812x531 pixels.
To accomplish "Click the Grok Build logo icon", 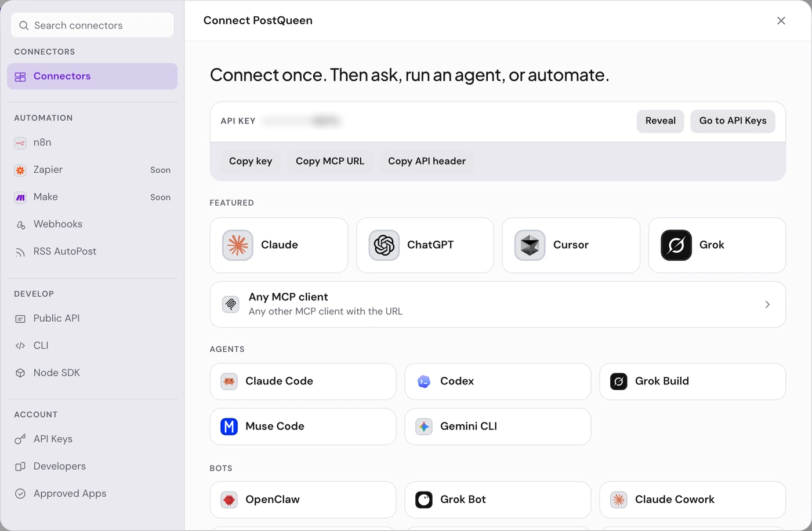I will (619, 381).
